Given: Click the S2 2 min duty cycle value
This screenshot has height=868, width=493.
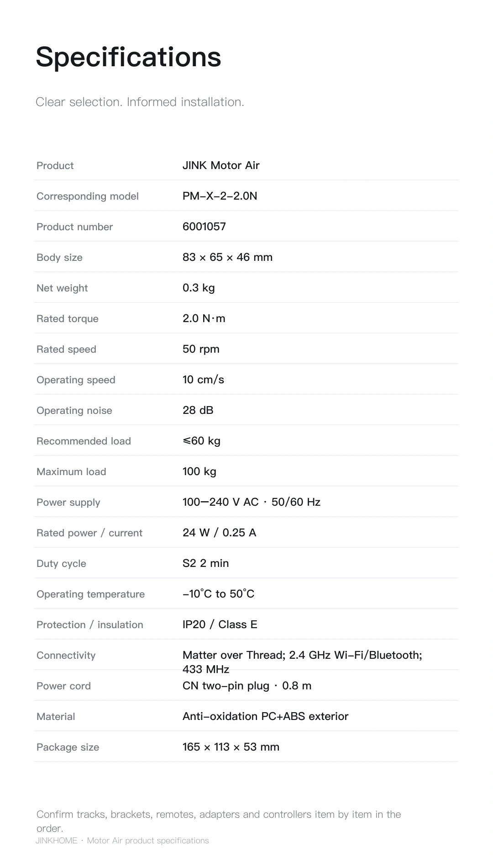Looking at the screenshot, I should click(x=206, y=563).
